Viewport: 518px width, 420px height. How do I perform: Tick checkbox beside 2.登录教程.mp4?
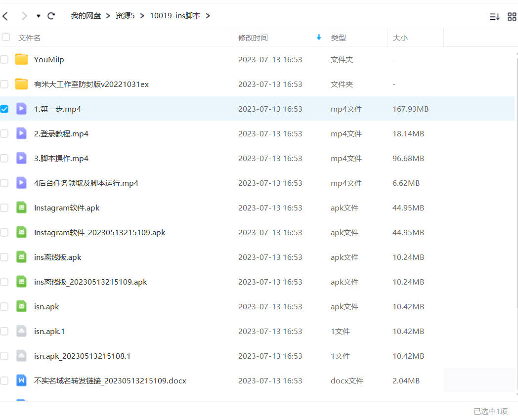(x=4, y=134)
